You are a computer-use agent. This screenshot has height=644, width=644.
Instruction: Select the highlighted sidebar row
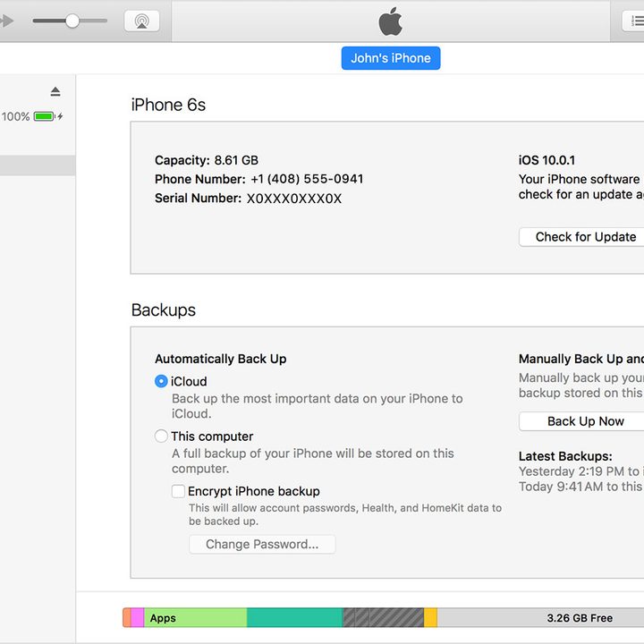pos(38,165)
